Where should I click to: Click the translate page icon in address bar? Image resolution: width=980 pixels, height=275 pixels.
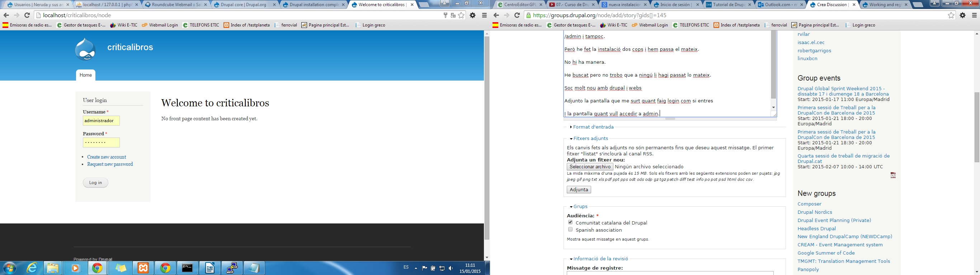[x=453, y=15]
